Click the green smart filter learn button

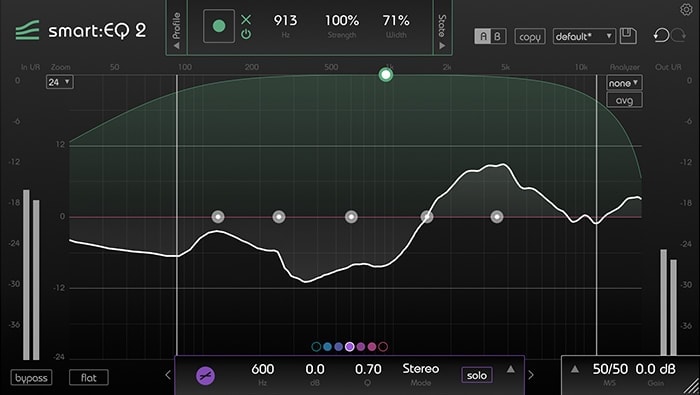pos(219,26)
